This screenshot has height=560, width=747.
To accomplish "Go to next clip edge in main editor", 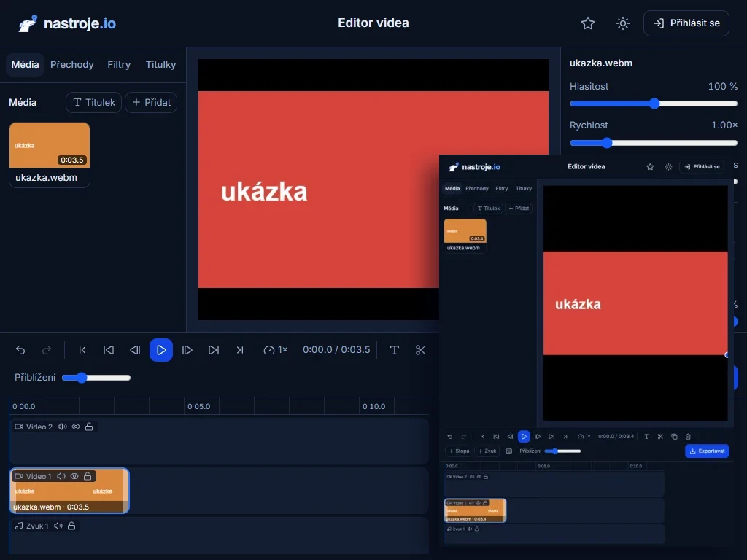I will [x=214, y=350].
